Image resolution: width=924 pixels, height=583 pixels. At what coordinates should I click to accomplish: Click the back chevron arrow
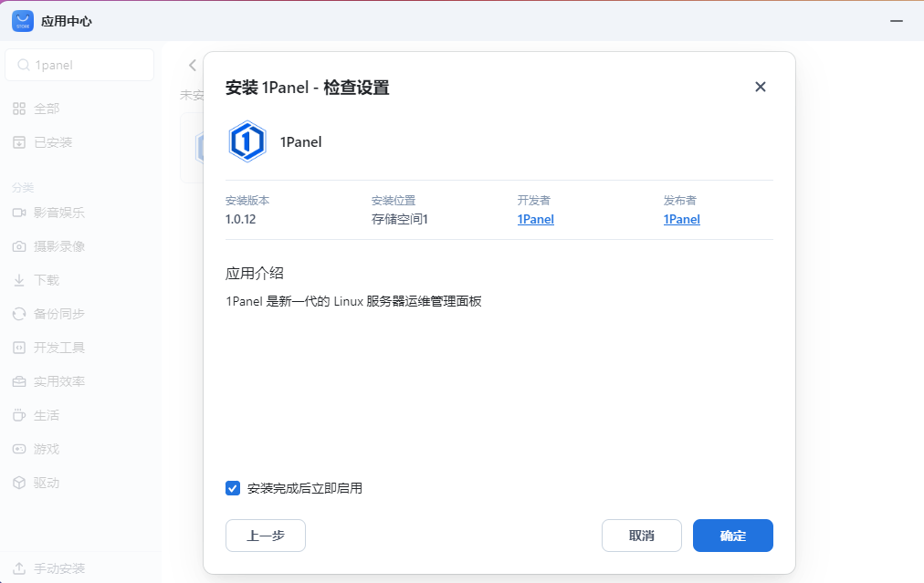[x=192, y=65]
